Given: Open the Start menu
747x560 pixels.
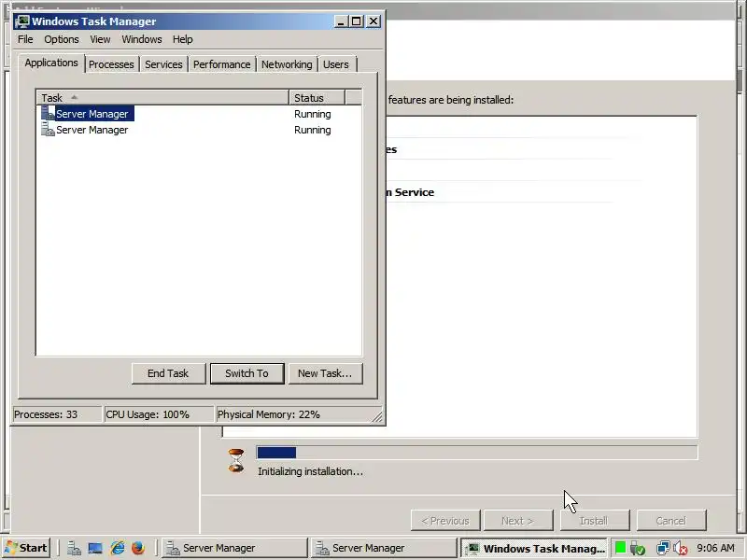Looking at the screenshot, I should [x=28, y=548].
